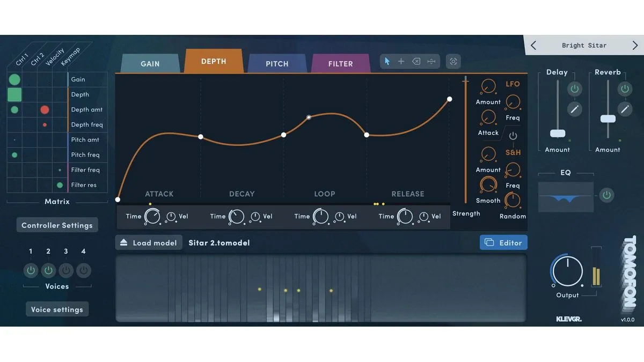The height and width of the screenshot is (362, 644).
Task: Click the Editor button
Action: tap(503, 243)
